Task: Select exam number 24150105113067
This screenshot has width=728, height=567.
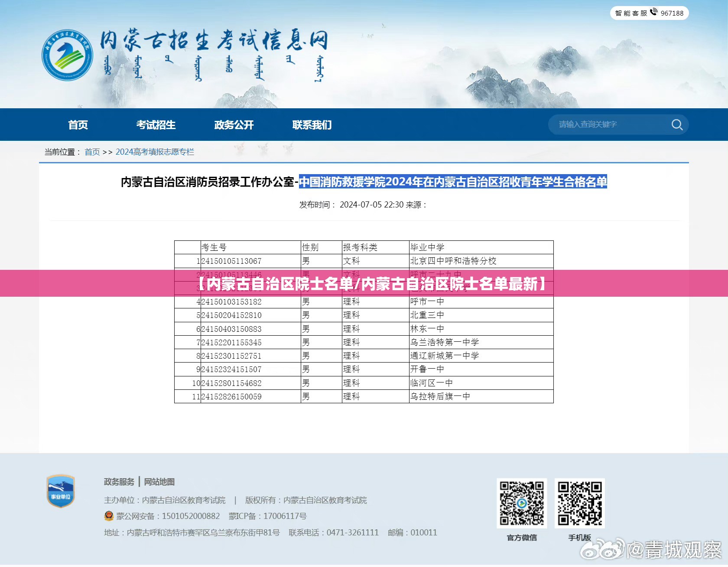Action: tap(231, 261)
